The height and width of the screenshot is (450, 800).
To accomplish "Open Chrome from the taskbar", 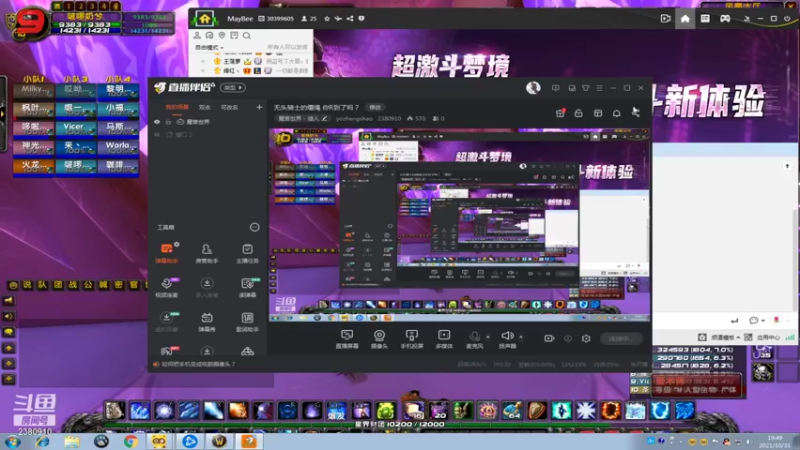I will coord(130,441).
